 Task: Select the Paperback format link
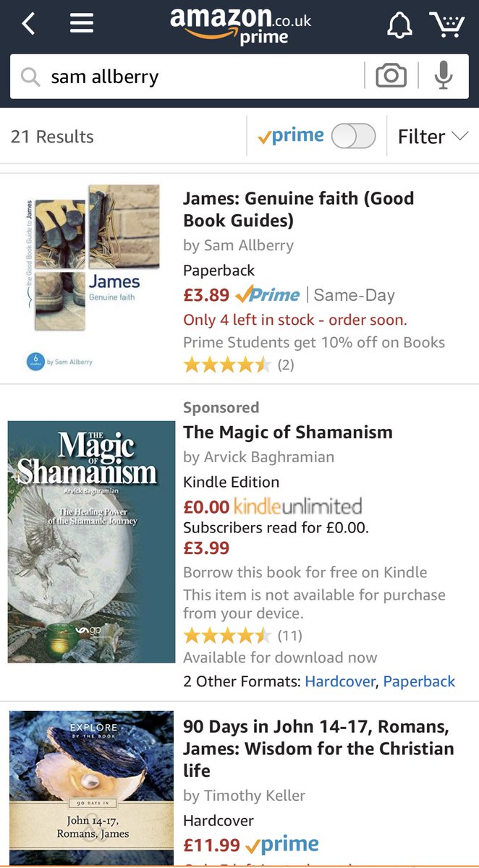(x=419, y=681)
